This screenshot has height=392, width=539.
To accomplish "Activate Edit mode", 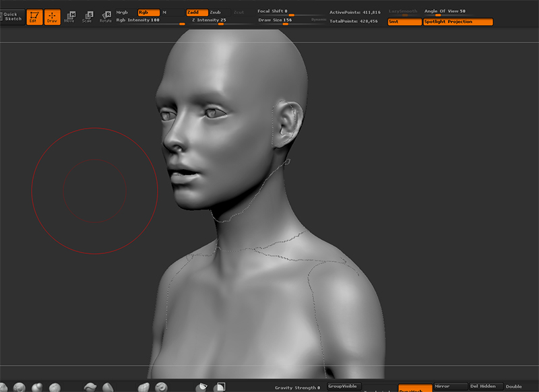I will [x=34, y=17].
